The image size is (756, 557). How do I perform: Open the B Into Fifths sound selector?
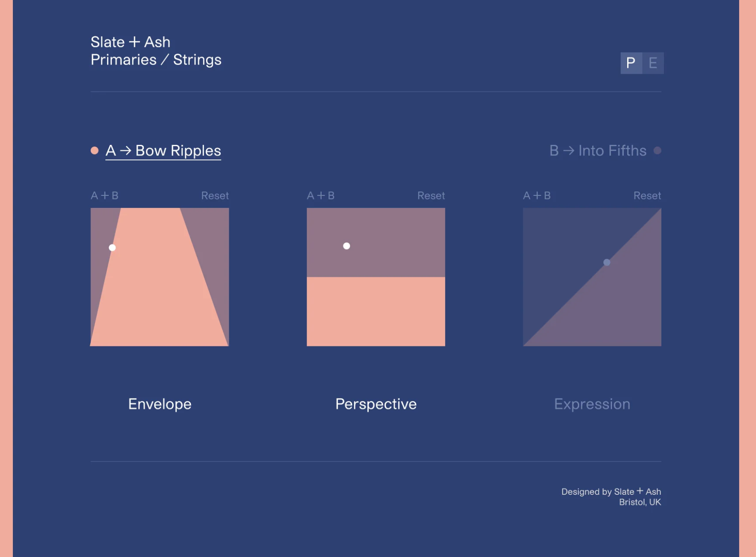pos(598,151)
